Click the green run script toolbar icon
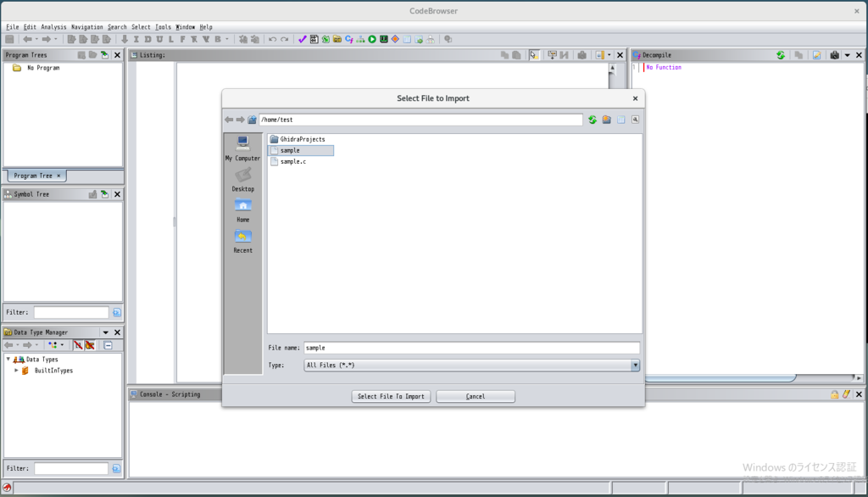This screenshot has height=497, width=868. coord(372,39)
